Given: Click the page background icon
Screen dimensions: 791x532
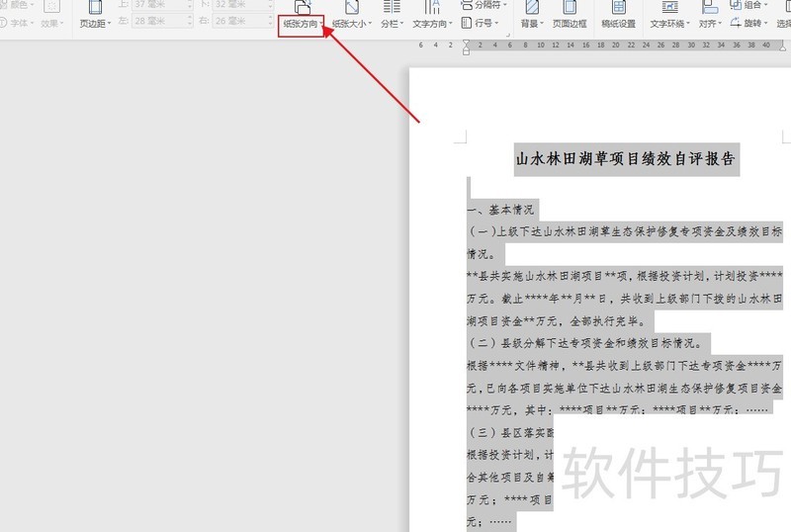Looking at the screenshot, I should pyautogui.click(x=532, y=7).
